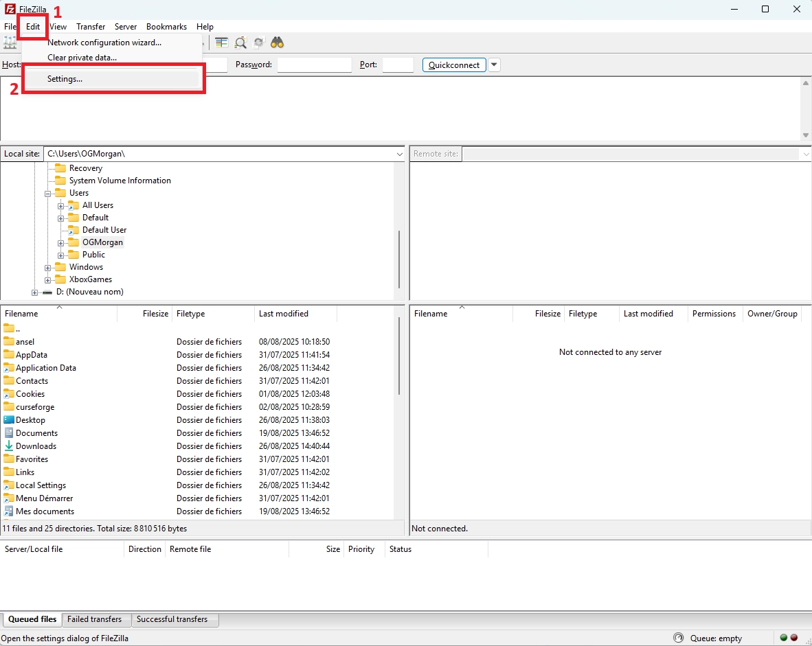Sort local list by Filesize column

[144, 314]
